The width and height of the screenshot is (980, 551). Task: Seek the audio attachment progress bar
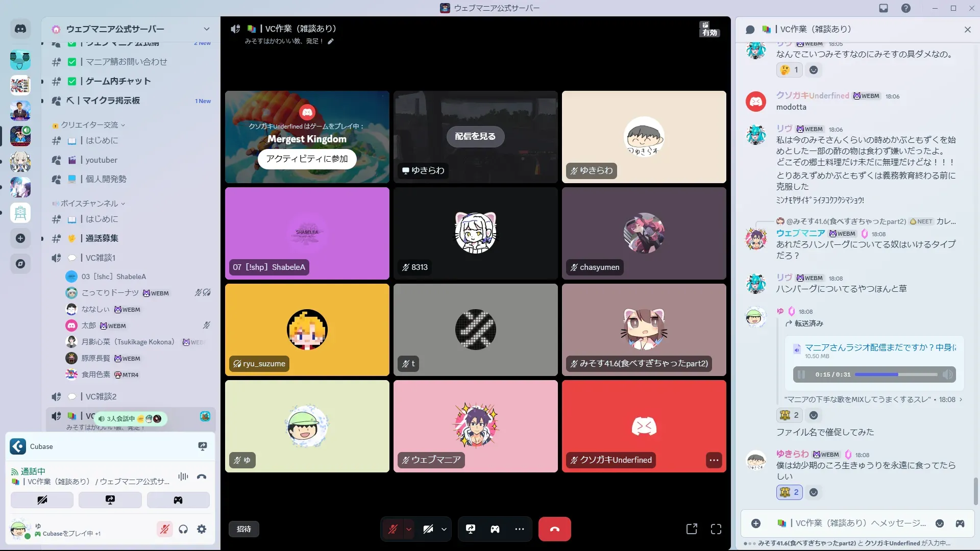(x=896, y=374)
